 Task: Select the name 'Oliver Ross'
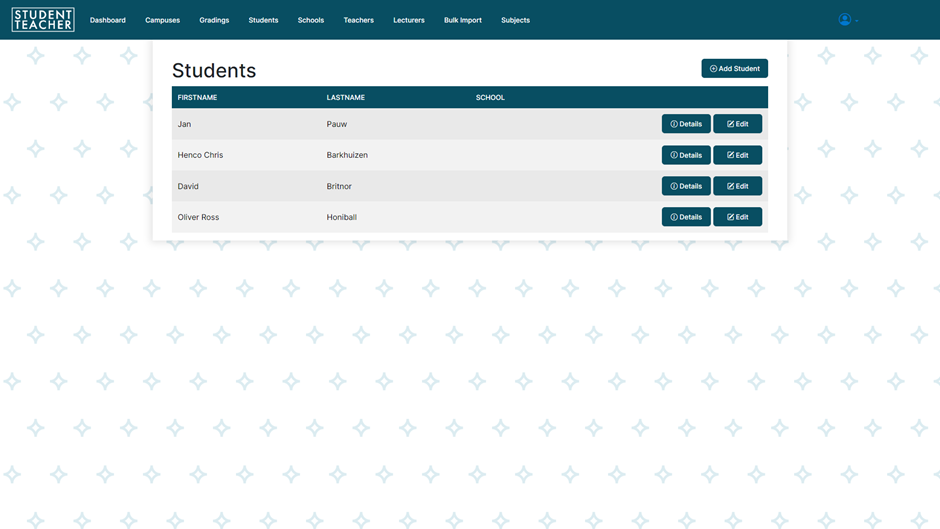pos(198,217)
